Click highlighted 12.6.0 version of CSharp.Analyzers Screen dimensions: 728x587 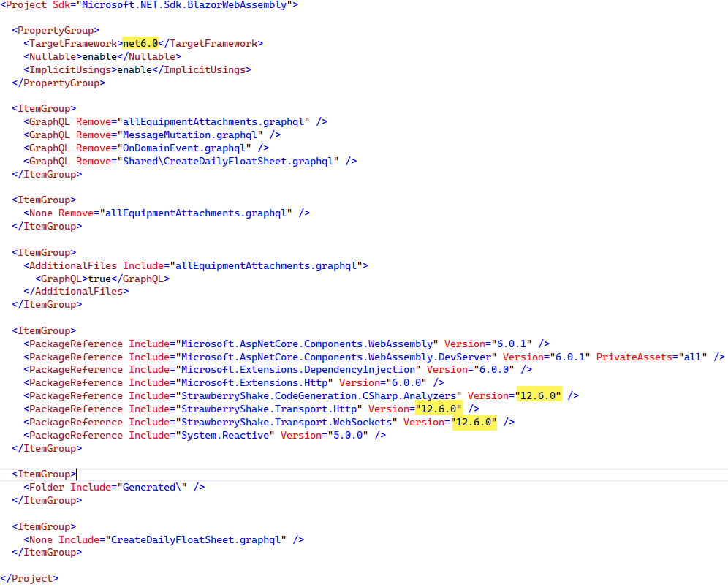click(539, 395)
